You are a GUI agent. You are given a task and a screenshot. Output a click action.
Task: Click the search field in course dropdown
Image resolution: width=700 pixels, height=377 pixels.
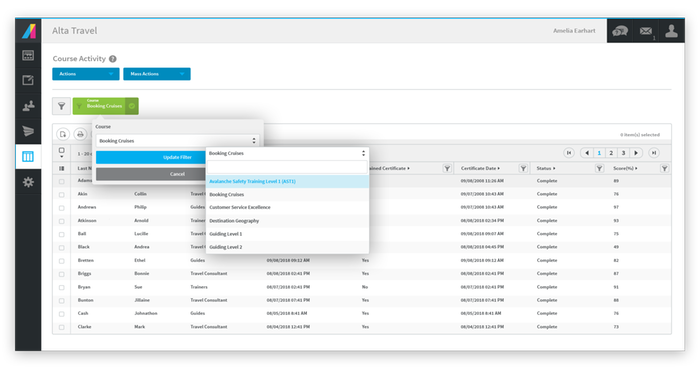point(287,167)
